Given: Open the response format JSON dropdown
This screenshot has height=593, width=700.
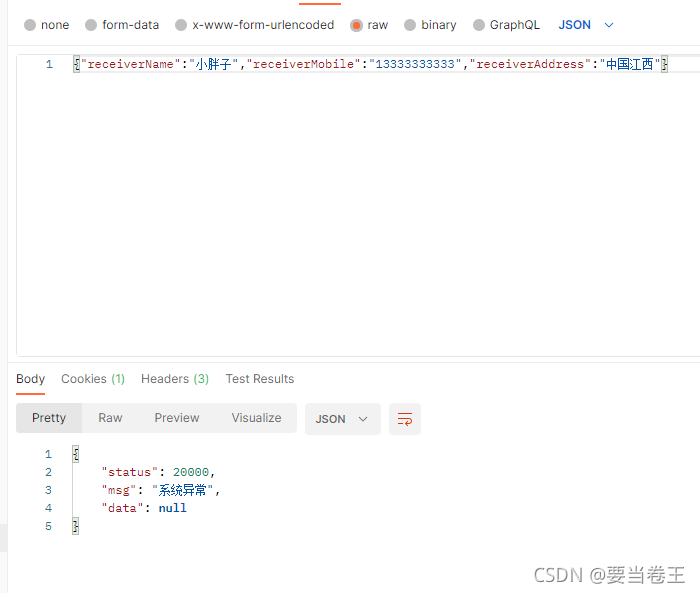Looking at the screenshot, I should click(x=342, y=419).
